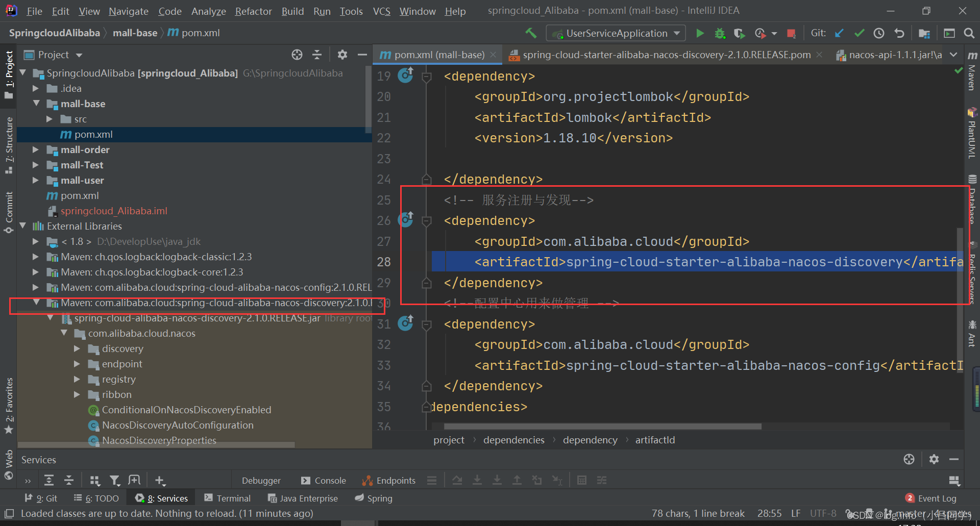Switch to nacos-api-1.1.1.jar tab
980x526 pixels.
coord(889,55)
